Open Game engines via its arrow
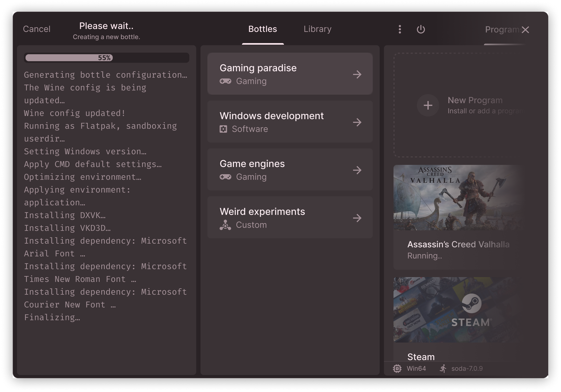Image resolution: width=561 pixels, height=392 pixels. [x=357, y=170]
